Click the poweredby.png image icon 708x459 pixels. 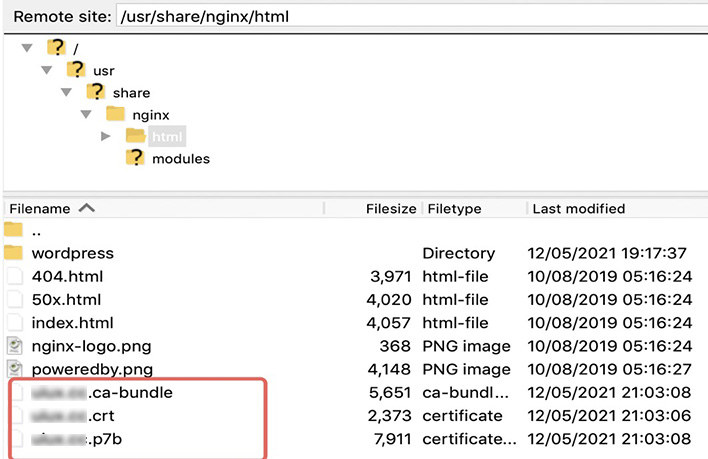pos(14,369)
